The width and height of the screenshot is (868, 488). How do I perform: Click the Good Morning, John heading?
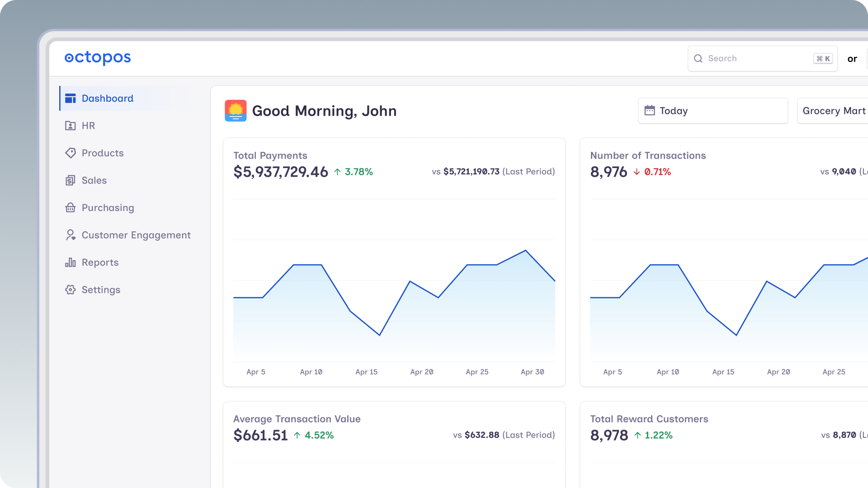pos(324,111)
